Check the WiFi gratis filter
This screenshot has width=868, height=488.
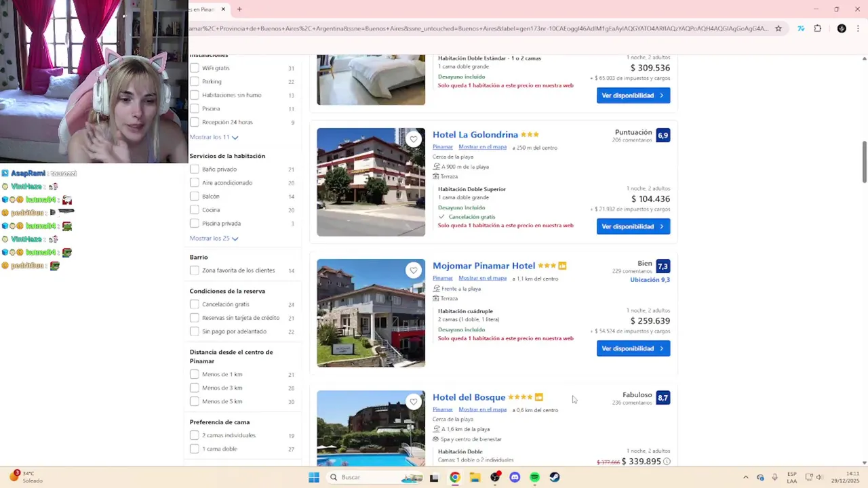195,68
